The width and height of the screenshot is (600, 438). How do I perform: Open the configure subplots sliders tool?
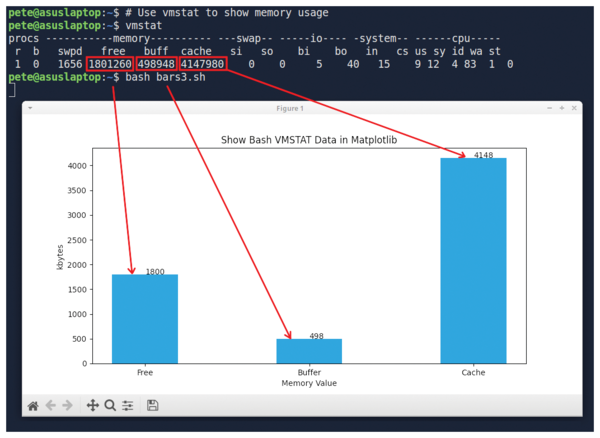127,405
